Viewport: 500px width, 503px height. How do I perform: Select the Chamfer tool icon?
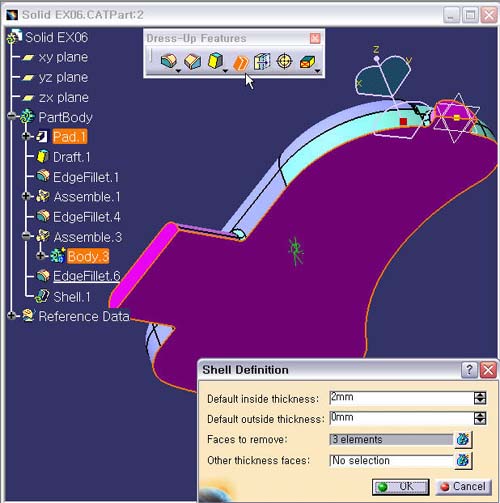pos(193,61)
